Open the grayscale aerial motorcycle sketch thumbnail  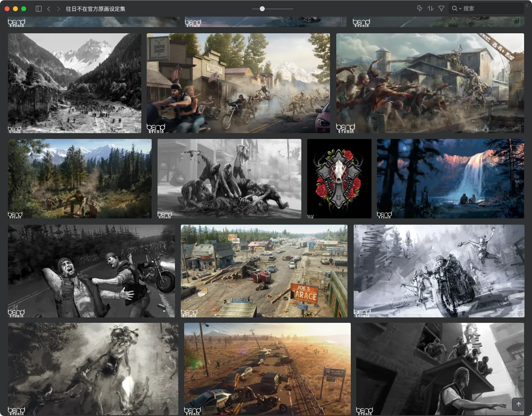pyautogui.click(x=93, y=369)
